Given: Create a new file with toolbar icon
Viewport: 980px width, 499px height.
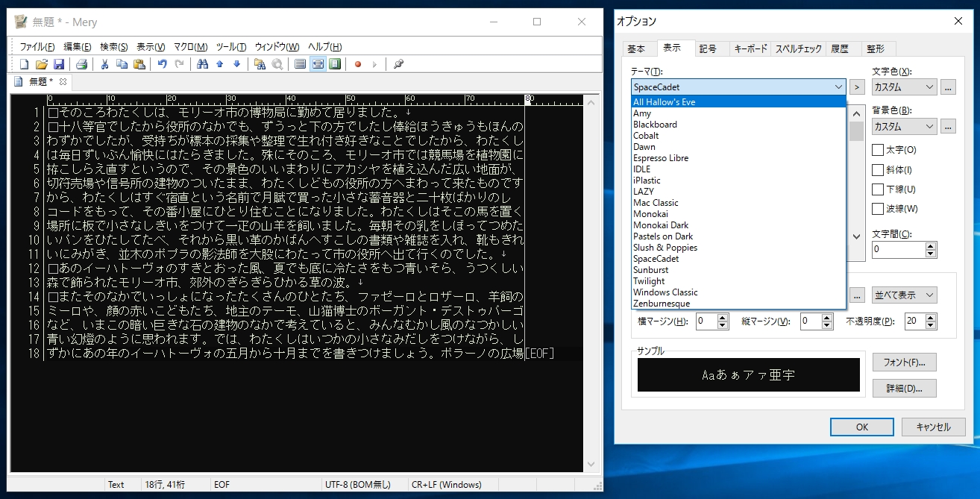Looking at the screenshot, I should click(x=25, y=64).
